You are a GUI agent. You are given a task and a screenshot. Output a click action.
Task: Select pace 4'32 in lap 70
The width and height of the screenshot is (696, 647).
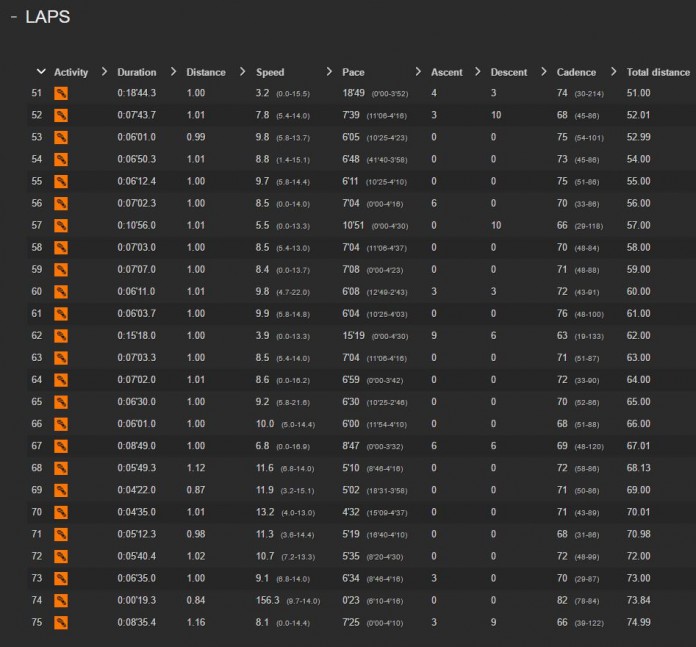click(x=351, y=512)
